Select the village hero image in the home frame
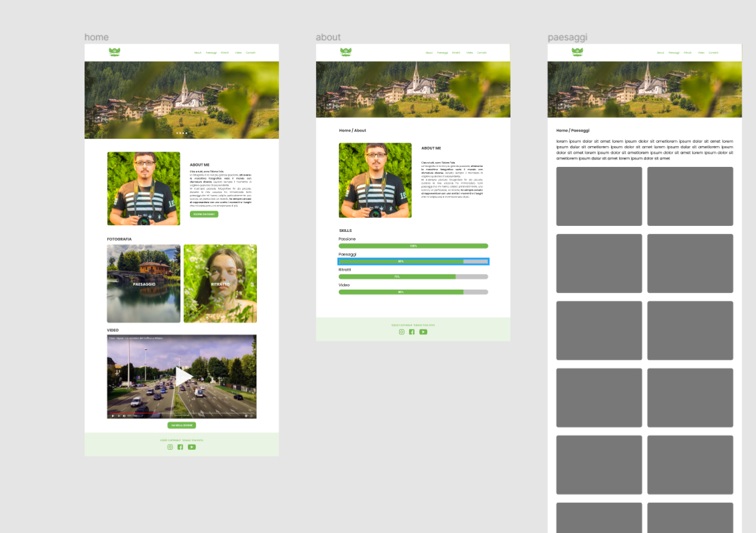The image size is (756, 533). click(182, 100)
